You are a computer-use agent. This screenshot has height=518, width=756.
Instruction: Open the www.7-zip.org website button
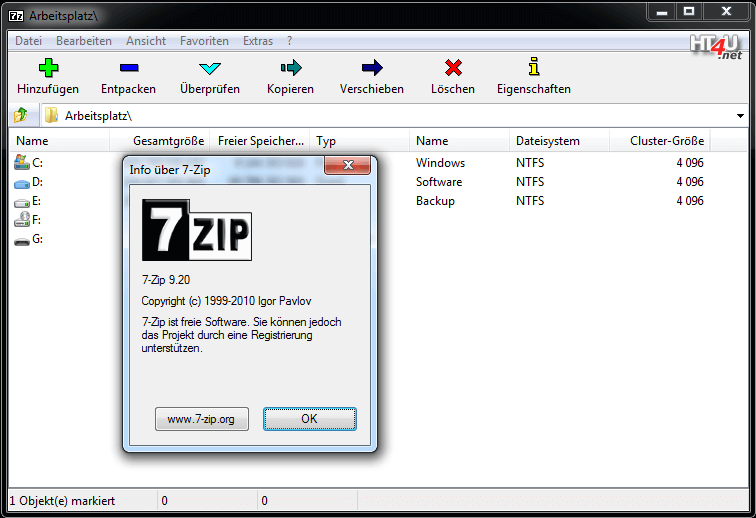202,419
